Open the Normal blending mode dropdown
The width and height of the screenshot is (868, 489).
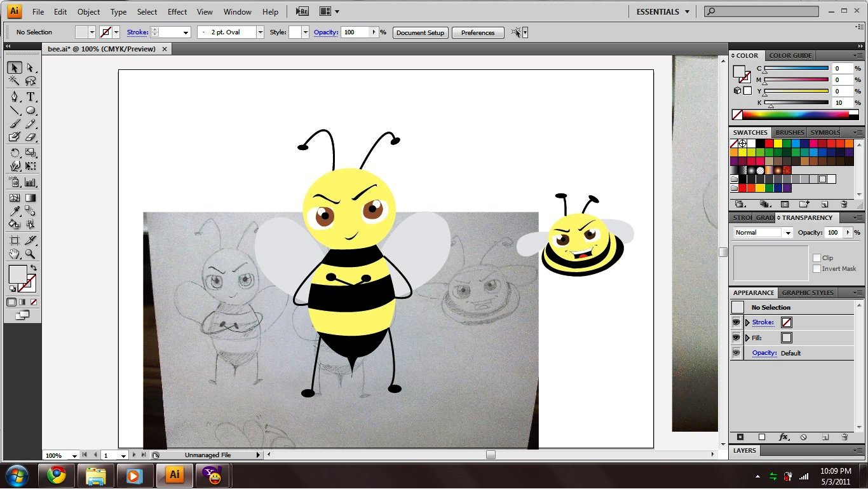(763, 233)
